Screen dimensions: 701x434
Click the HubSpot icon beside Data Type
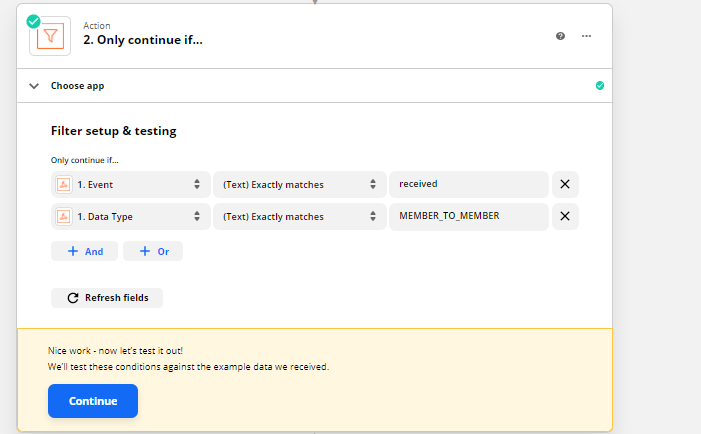coord(63,217)
